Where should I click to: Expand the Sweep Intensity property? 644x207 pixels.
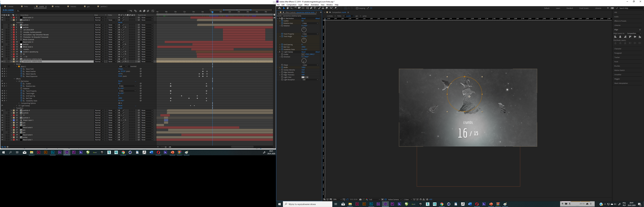coord(280,70)
